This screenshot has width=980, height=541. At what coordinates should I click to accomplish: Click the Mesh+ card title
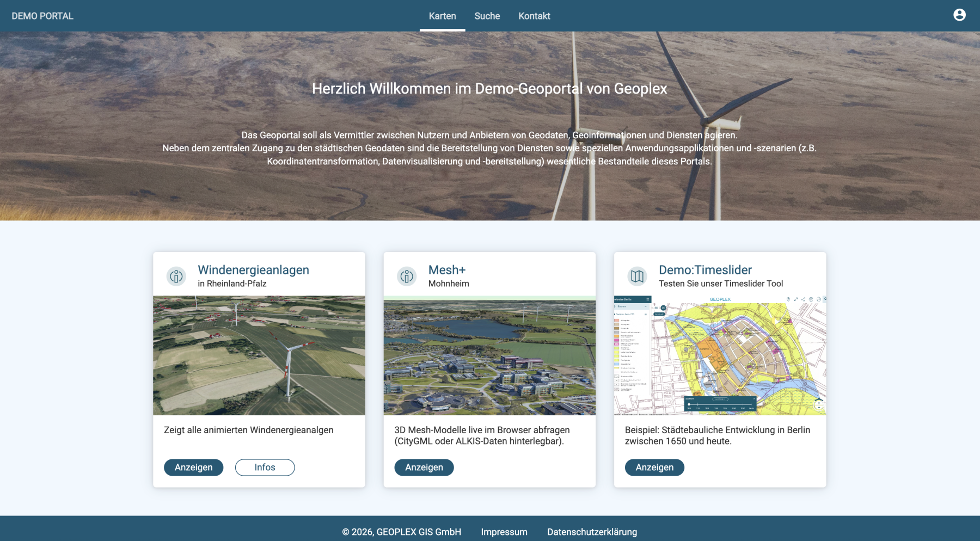click(446, 270)
